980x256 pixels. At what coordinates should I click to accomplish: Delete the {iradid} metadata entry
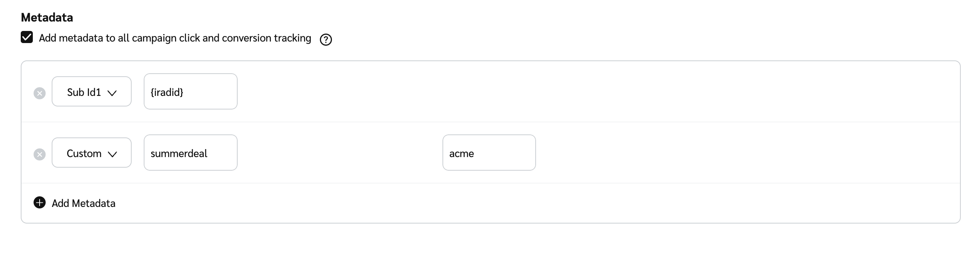(x=40, y=93)
